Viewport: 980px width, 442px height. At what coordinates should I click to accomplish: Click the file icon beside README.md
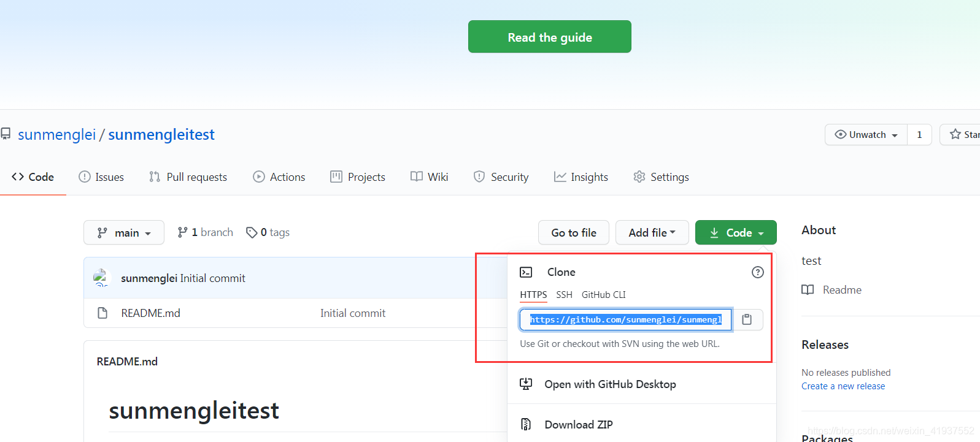pos(102,313)
